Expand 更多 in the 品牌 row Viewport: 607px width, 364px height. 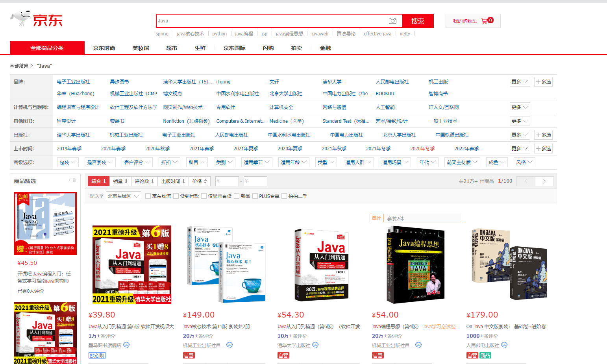pyautogui.click(x=520, y=82)
